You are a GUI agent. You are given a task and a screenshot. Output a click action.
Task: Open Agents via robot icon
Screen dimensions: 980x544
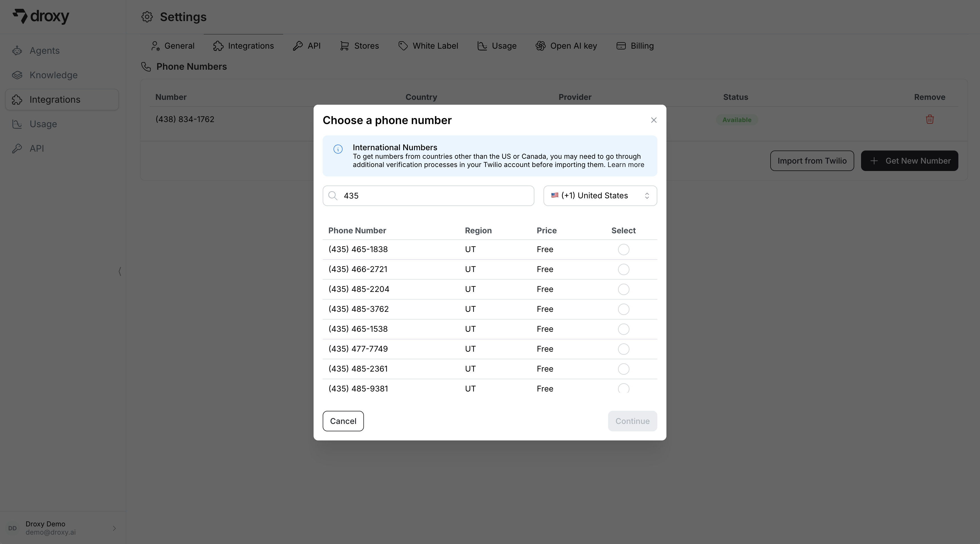(17, 51)
